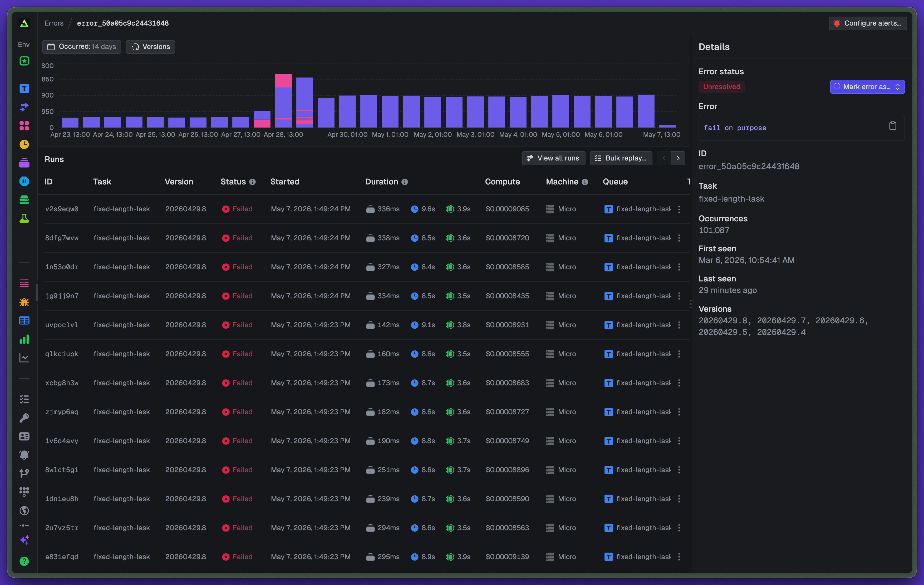
Task: Show the Duration column info tooltip
Action: point(404,182)
